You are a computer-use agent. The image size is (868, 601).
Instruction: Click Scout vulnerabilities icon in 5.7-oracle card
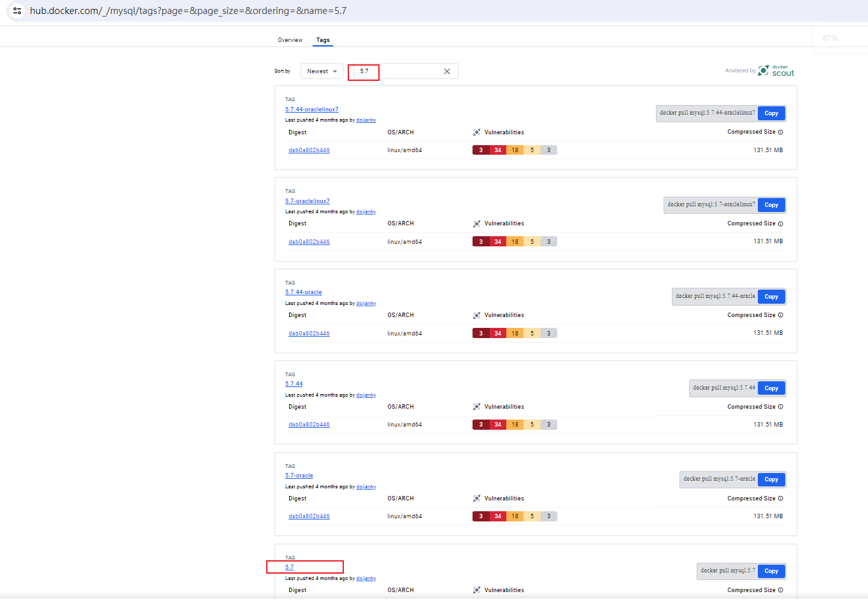coord(476,498)
